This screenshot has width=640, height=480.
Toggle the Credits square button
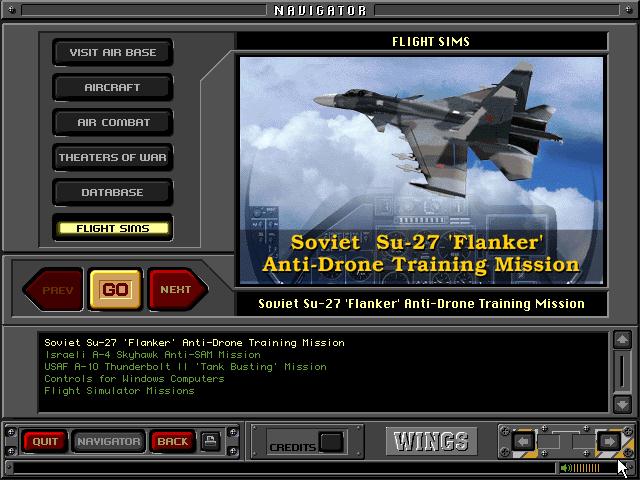click(x=331, y=442)
